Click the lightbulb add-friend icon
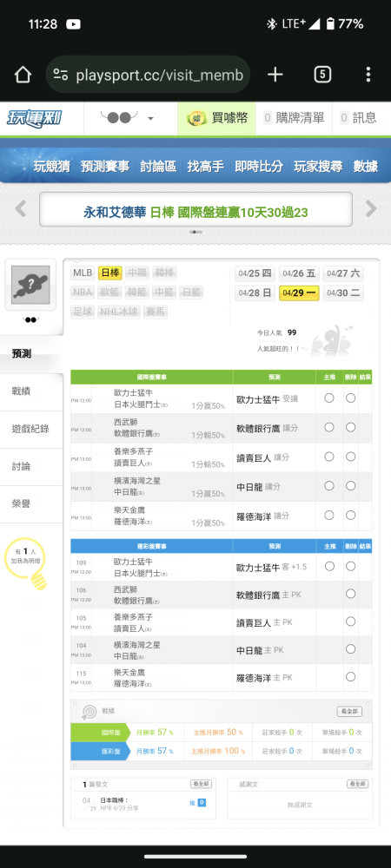 [26, 565]
